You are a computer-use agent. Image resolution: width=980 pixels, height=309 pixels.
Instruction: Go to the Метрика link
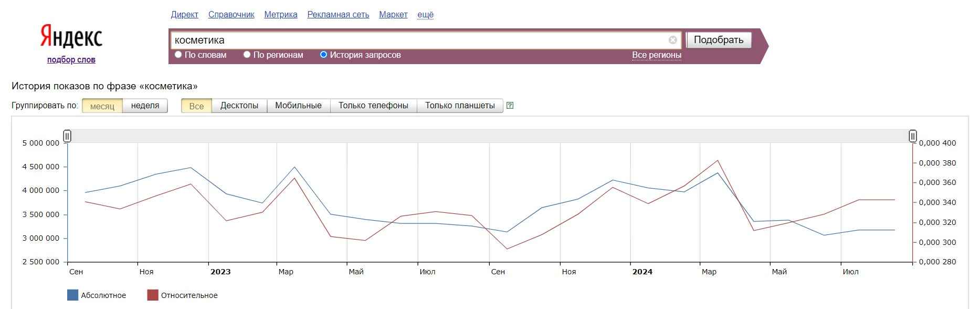[x=280, y=15]
